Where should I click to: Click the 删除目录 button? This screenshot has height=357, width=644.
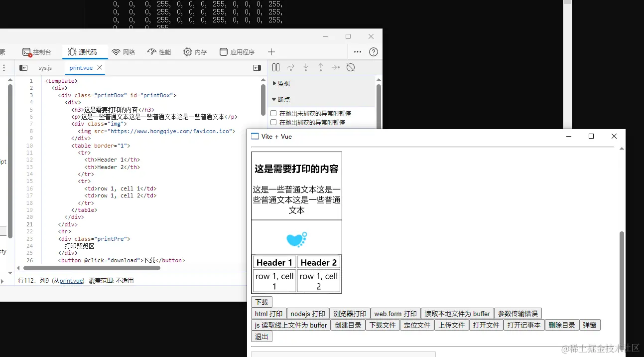click(562, 325)
